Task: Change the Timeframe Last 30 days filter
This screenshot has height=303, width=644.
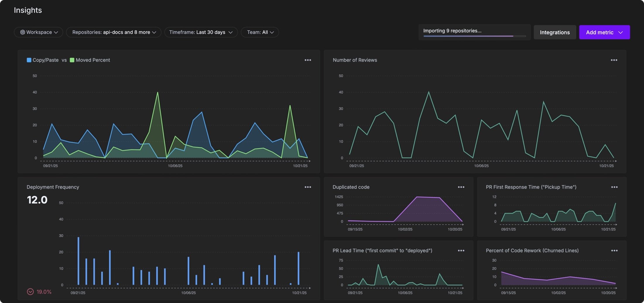Action: [x=201, y=32]
